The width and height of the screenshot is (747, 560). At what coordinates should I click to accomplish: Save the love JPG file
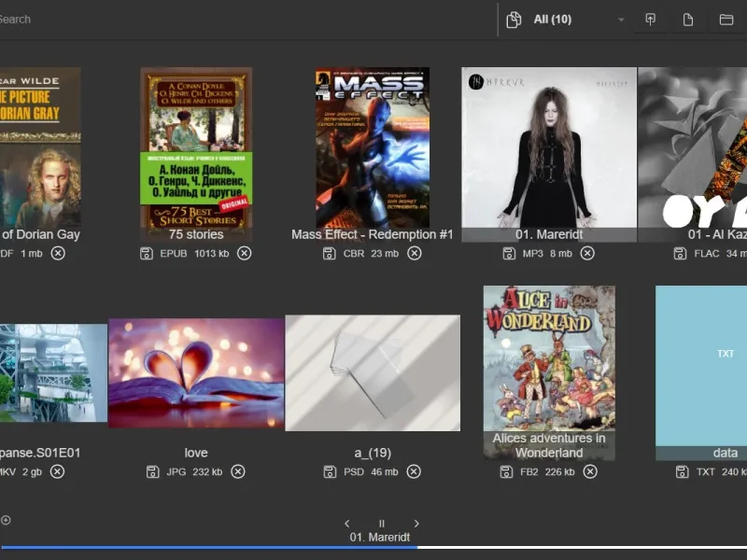coord(152,472)
